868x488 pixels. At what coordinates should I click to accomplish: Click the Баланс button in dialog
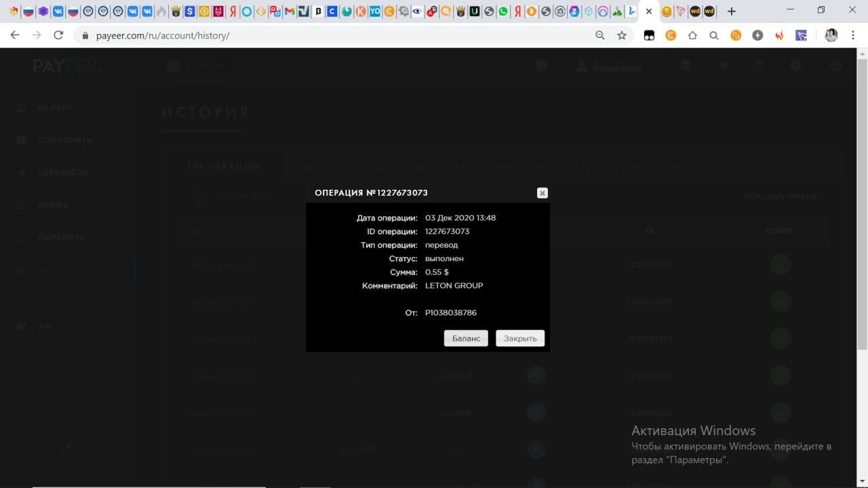pos(466,338)
